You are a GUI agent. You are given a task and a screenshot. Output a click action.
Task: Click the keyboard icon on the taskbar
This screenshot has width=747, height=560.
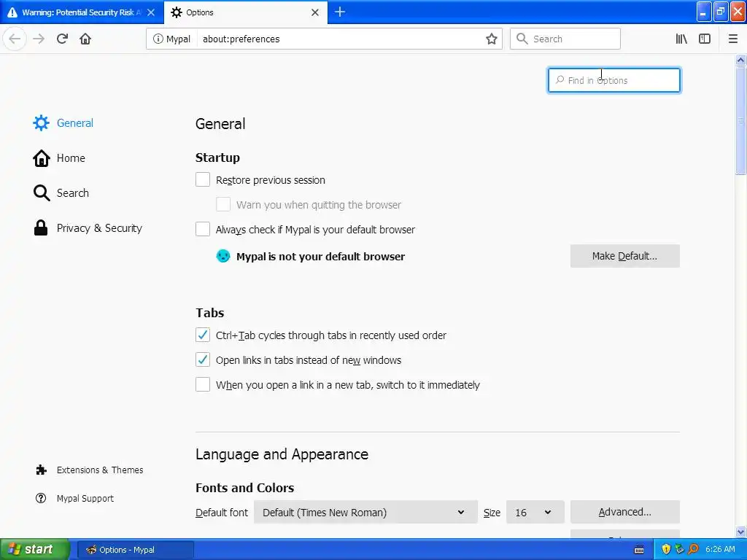tap(639, 550)
